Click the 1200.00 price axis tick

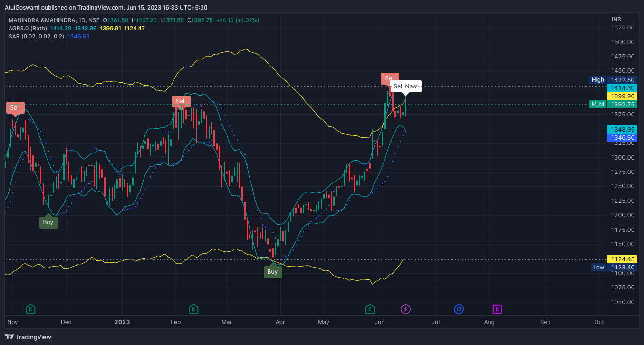pyautogui.click(x=623, y=215)
